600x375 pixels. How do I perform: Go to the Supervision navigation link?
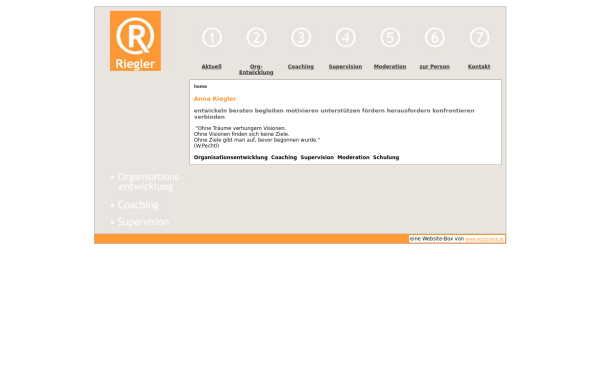(x=346, y=67)
